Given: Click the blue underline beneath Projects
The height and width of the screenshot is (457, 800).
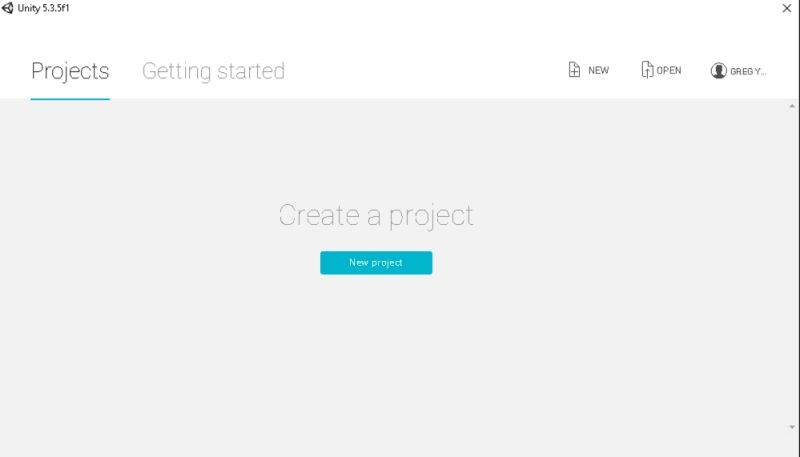Looking at the screenshot, I should tap(70, 99).
